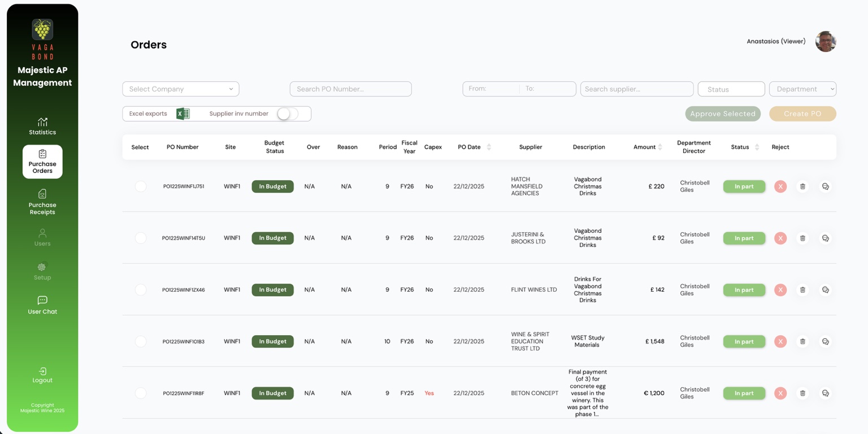Click the Supplier column header

[531, 147]
